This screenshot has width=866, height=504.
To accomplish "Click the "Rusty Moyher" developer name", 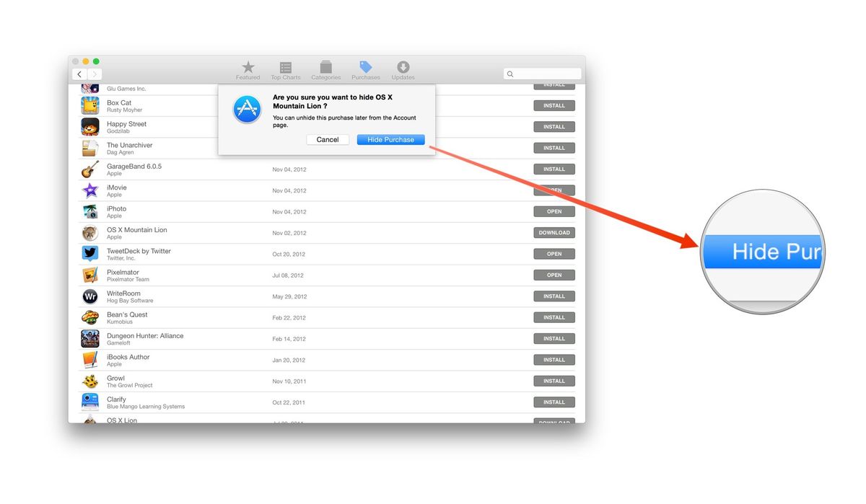I will [125, 110].
